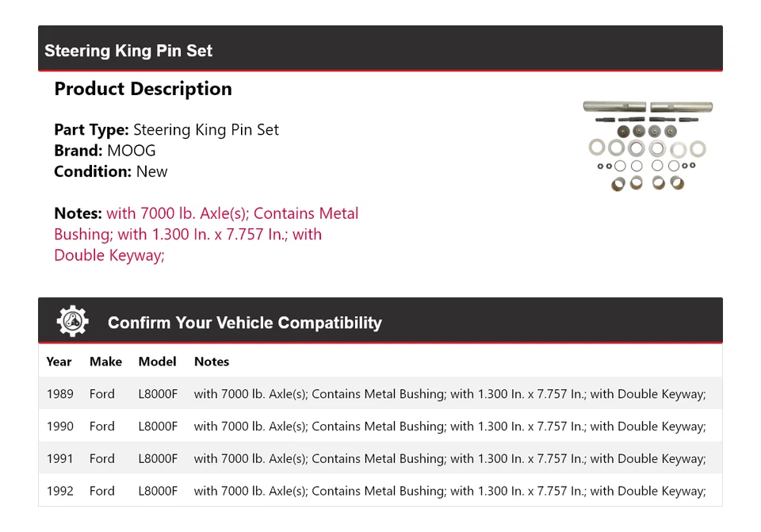Select the Year column header
Screen dimensions: 761x532
[x=59, y=362]
